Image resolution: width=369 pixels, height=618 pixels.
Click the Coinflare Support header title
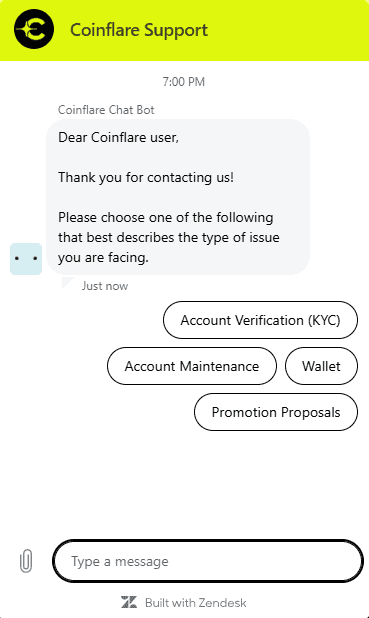pyautogui.click(x=139, y=30)
